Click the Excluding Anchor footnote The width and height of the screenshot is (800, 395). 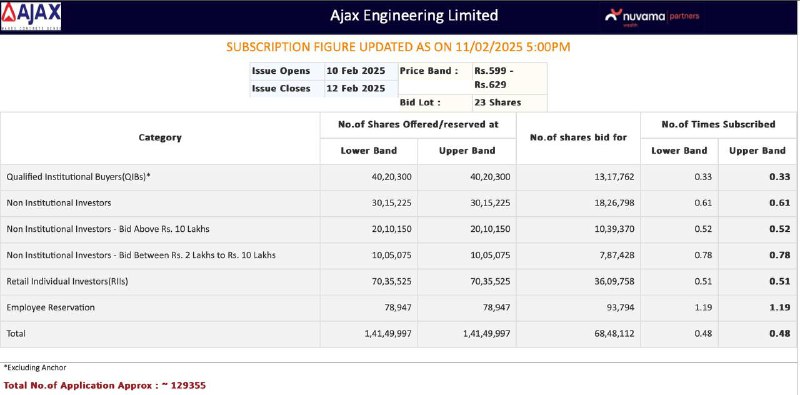[35, 367]
